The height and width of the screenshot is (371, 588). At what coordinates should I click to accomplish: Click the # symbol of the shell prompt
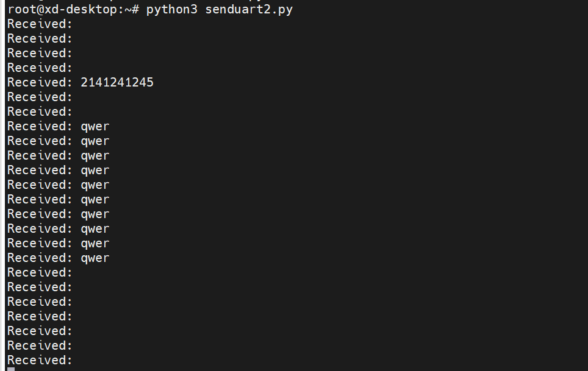coord(135,9)
